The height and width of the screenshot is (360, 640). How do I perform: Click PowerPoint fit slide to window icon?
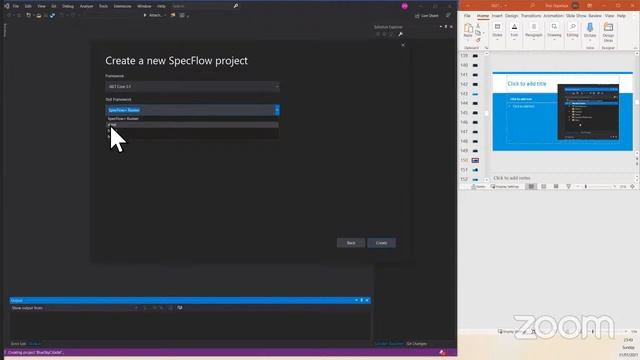(x=632, y=187)
